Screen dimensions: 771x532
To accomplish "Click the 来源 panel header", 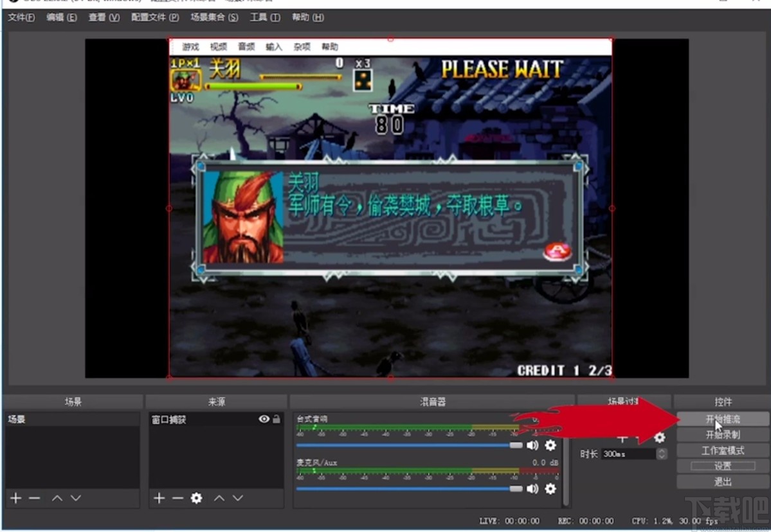I will [216, 402].
